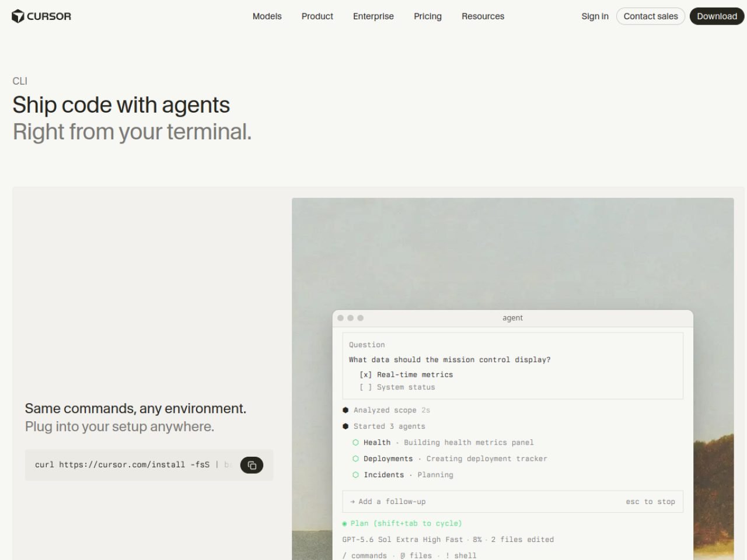Click the '@ files' hint text
The height and width of the screenshot is (560, 747).
416,555
